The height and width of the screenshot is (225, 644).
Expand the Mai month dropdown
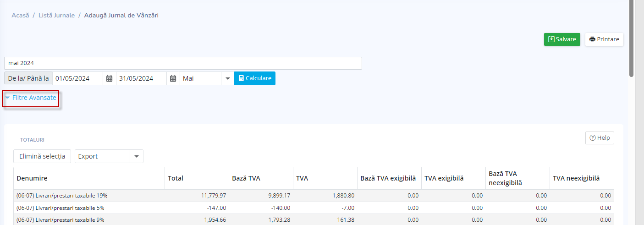pos(227,78)
